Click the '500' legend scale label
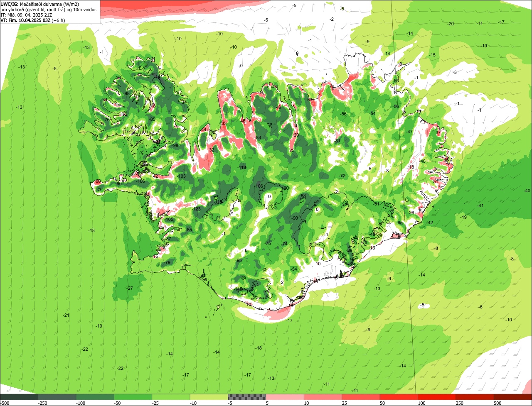532x406 pixels. pyautogui.click(x=498, y=403)
